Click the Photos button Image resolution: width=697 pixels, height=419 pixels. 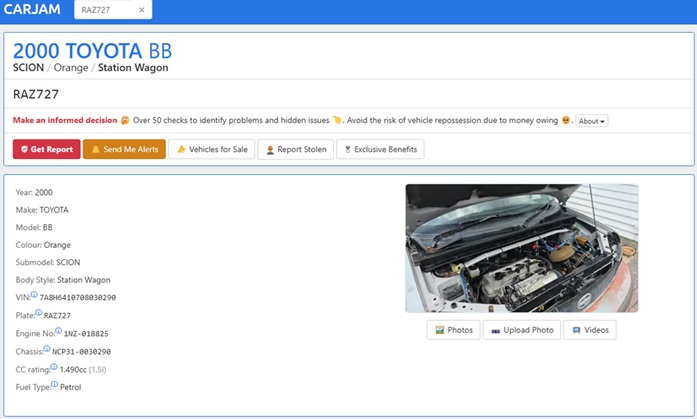(453, 330)
